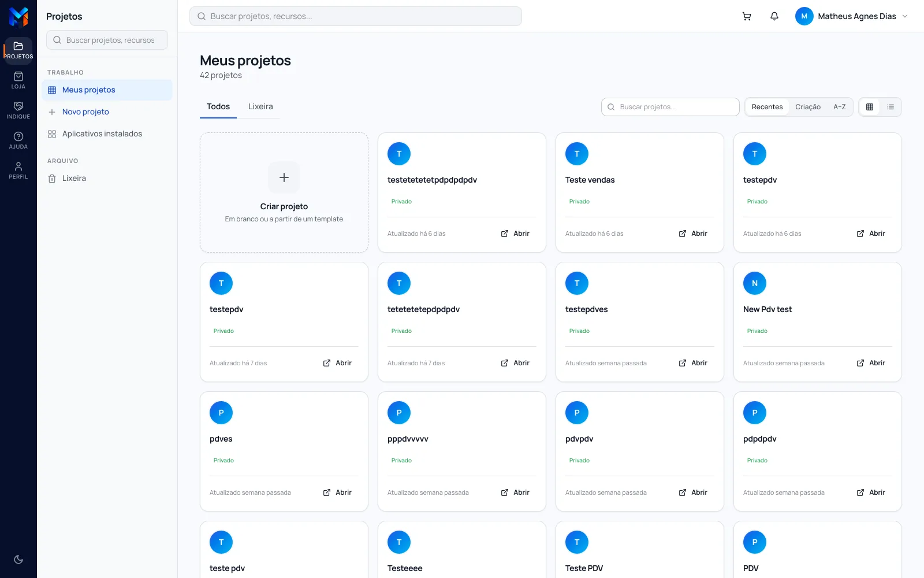This screenshot has height=578, width=924.
Task: Click the project title pdvpdv
Action: pos(579,439)
